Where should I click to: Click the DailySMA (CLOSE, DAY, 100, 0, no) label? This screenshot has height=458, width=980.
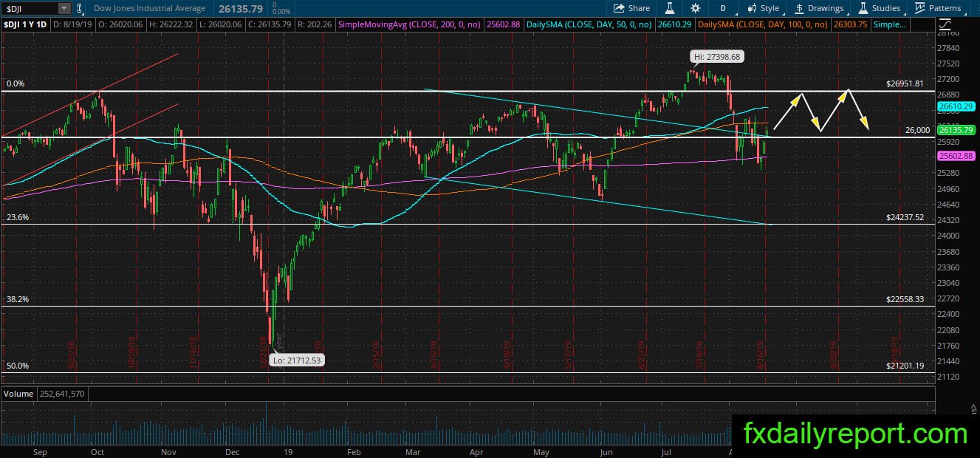[x=761, y=25]
